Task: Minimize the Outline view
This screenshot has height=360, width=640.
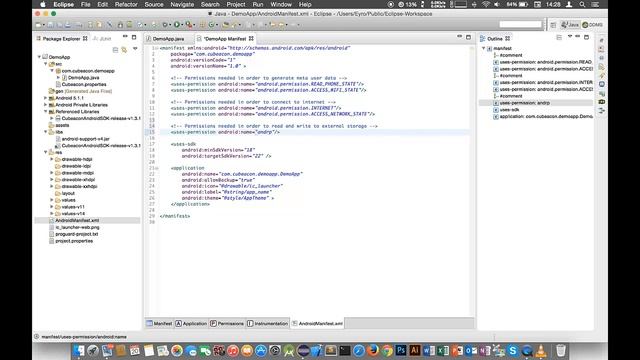Action: [578, 37]
